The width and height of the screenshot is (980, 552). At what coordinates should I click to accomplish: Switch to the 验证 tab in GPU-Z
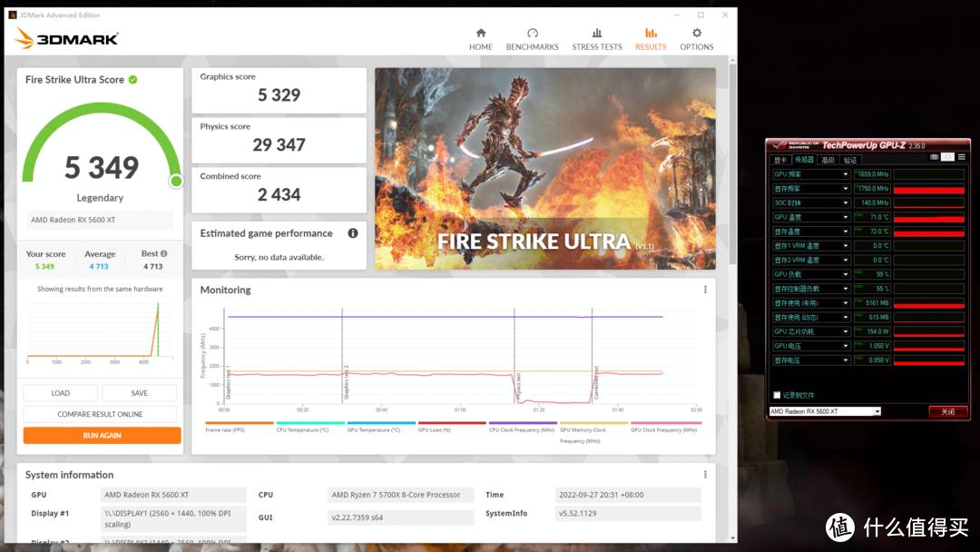(850, 160)
